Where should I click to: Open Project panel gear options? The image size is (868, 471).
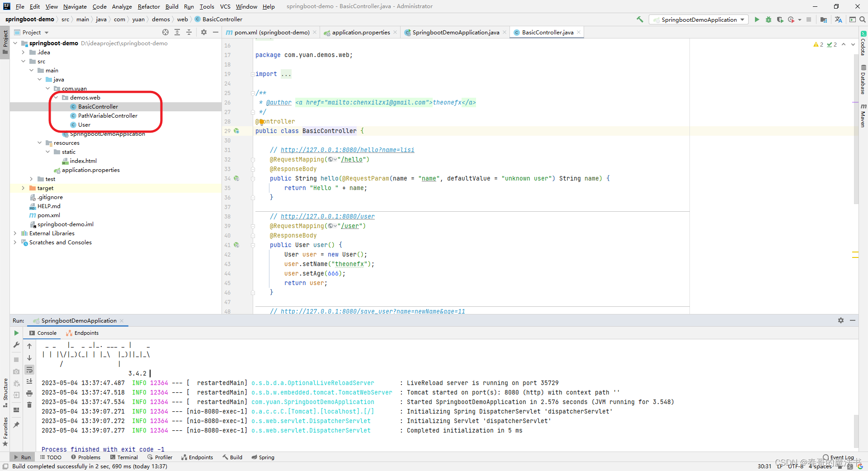204,32
